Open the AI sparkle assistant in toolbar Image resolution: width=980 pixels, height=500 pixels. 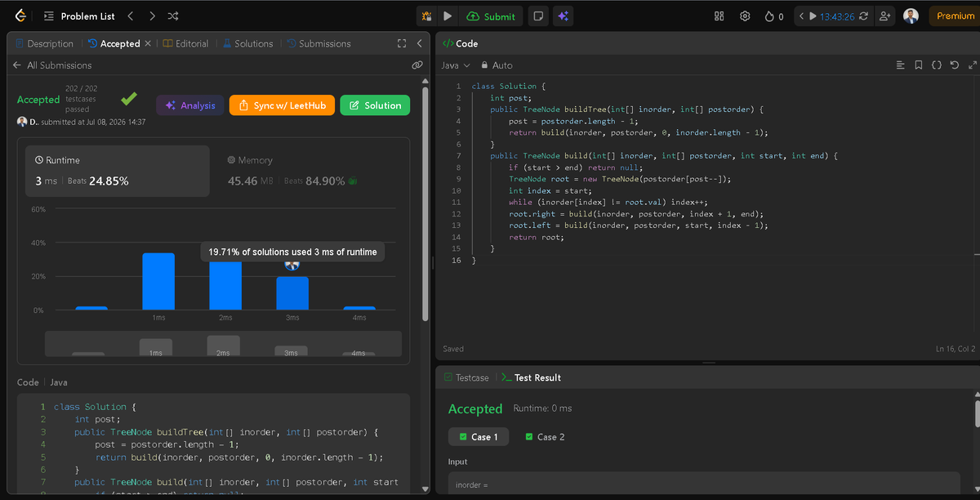(563, 16)
